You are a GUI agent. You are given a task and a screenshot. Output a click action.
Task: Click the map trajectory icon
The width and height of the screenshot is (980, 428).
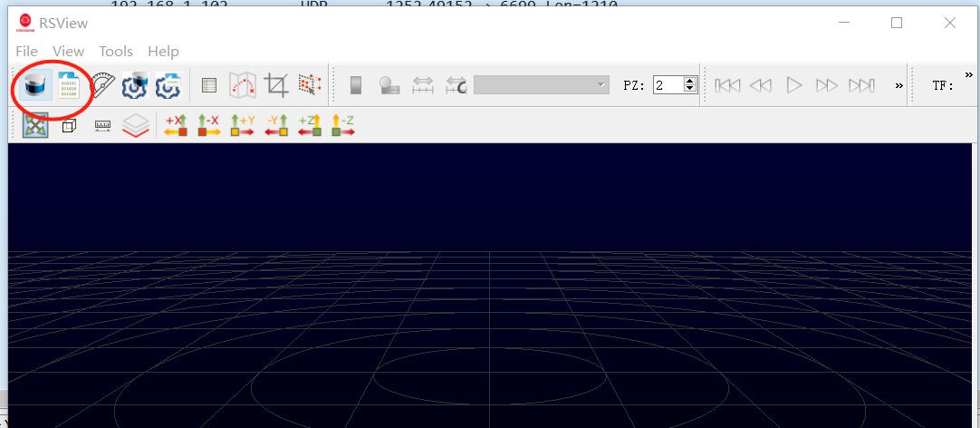242,85
